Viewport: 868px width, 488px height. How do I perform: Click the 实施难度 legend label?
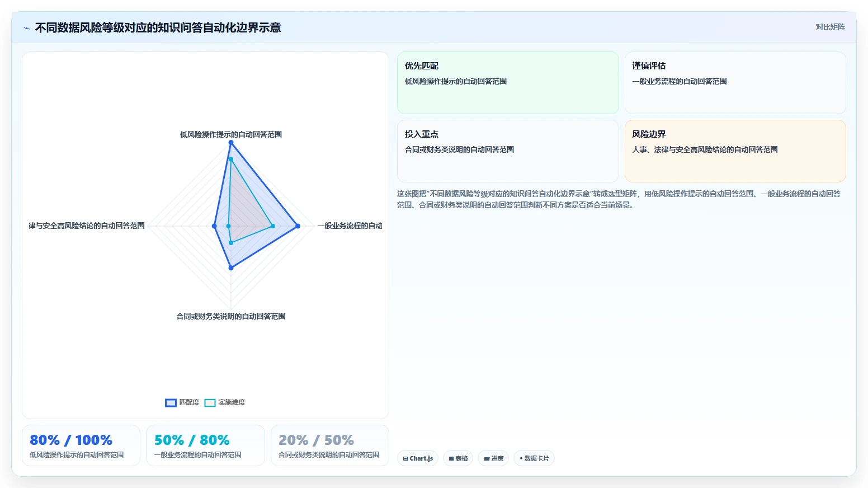pyautogui.click(x=232, y=402)
